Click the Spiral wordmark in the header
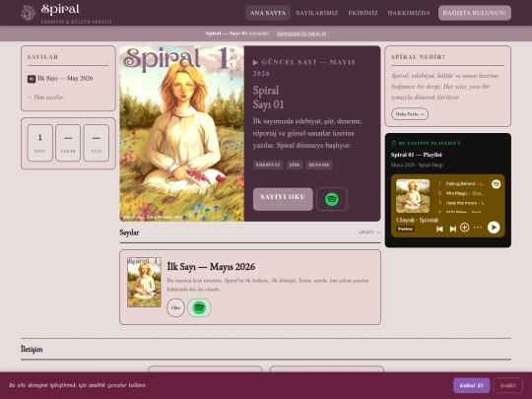 click(60, 10)
